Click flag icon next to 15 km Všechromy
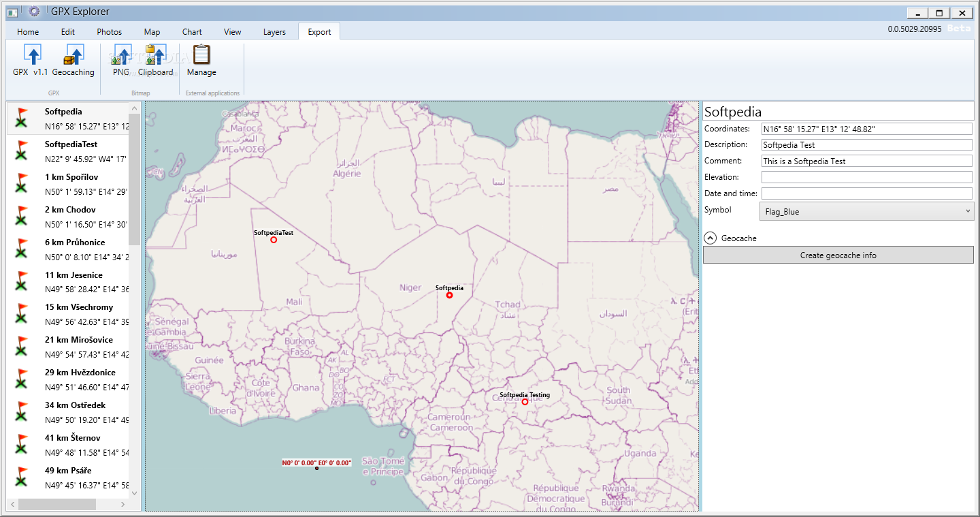Screen dimensions: 980x517 click(22, 314)
